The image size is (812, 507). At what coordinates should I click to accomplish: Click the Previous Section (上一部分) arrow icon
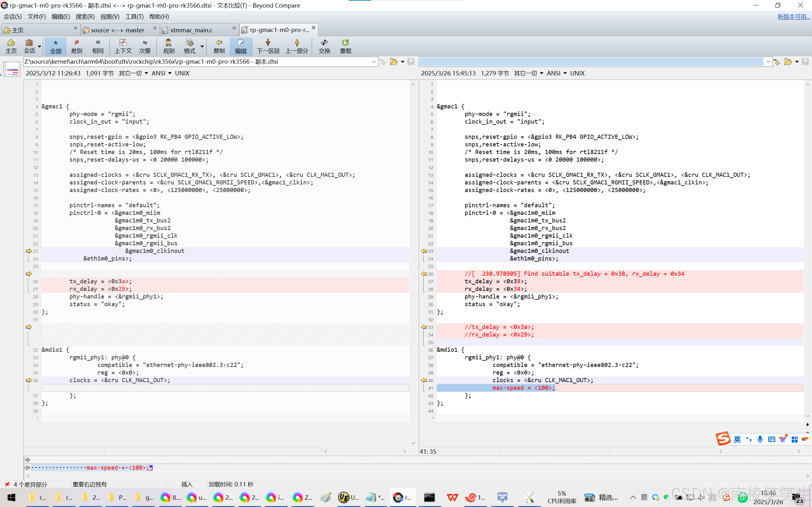297,43
